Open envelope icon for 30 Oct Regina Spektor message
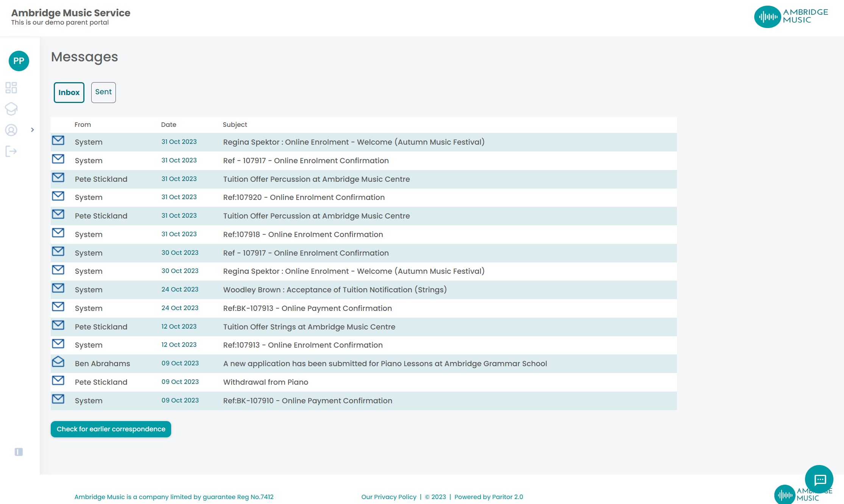The image size is (844, 504). tap(58, 270)
